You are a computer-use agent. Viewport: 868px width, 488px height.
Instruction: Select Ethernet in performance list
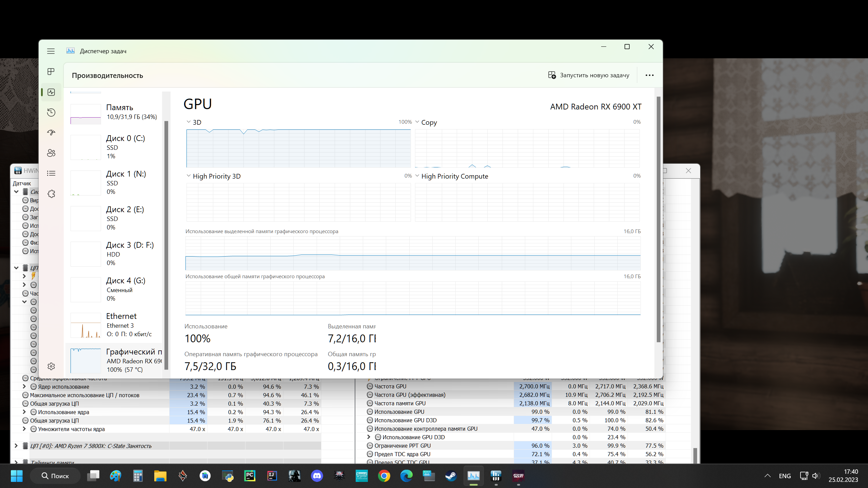114,325
